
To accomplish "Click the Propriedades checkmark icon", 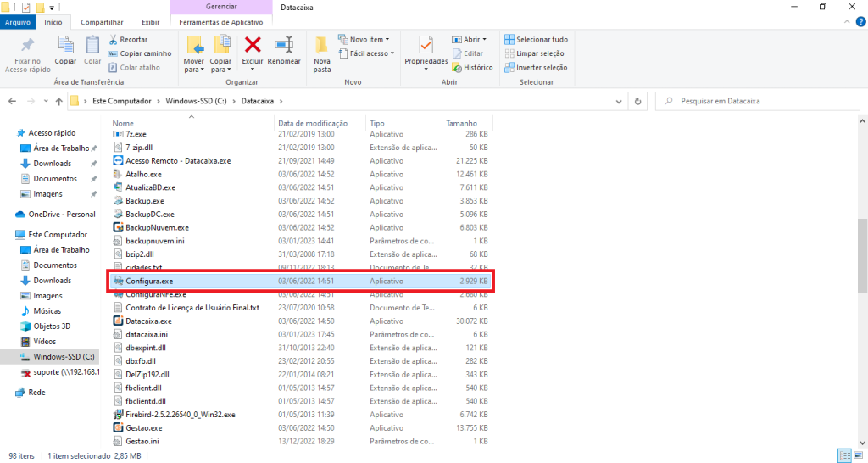I will point(426,45).
